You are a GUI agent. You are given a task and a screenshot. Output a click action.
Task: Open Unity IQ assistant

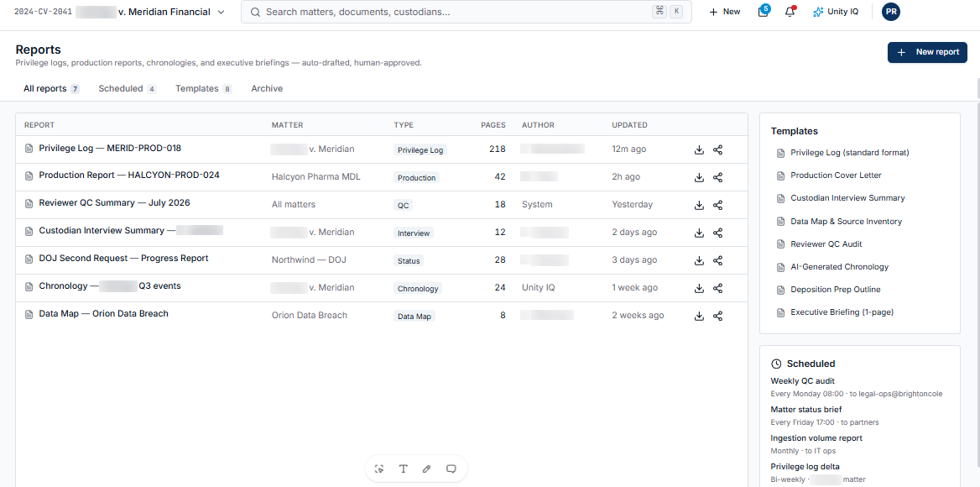pyautogui.click(x=836, y=12)
